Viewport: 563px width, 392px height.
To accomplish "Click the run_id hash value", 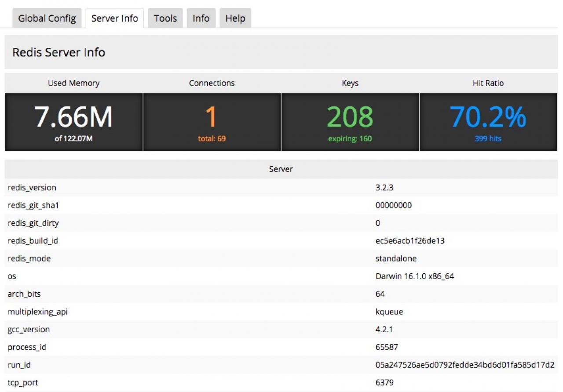I will (x=464, y=365).
